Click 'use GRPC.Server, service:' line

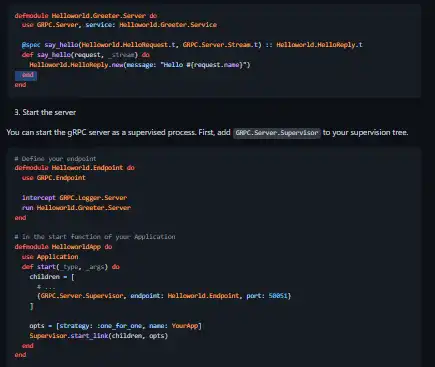pos(119,25)
